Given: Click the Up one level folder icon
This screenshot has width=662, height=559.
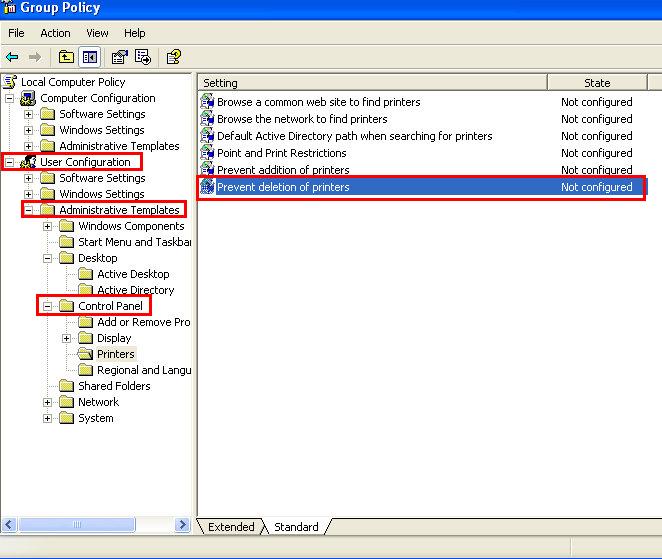Looking at the screenshot, I should (66, 57).
